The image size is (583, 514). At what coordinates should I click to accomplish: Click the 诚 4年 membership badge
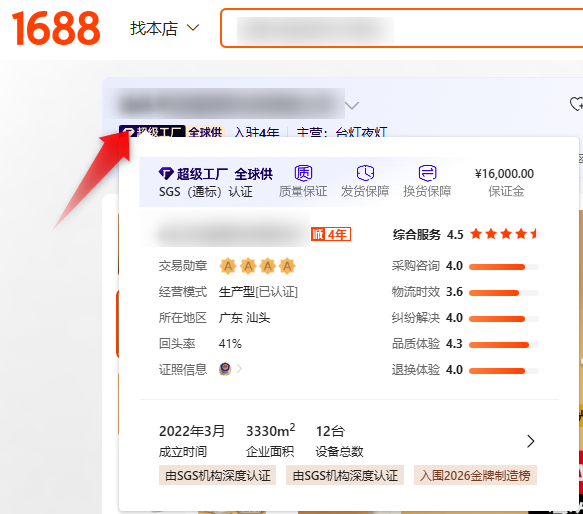point(331,234)
